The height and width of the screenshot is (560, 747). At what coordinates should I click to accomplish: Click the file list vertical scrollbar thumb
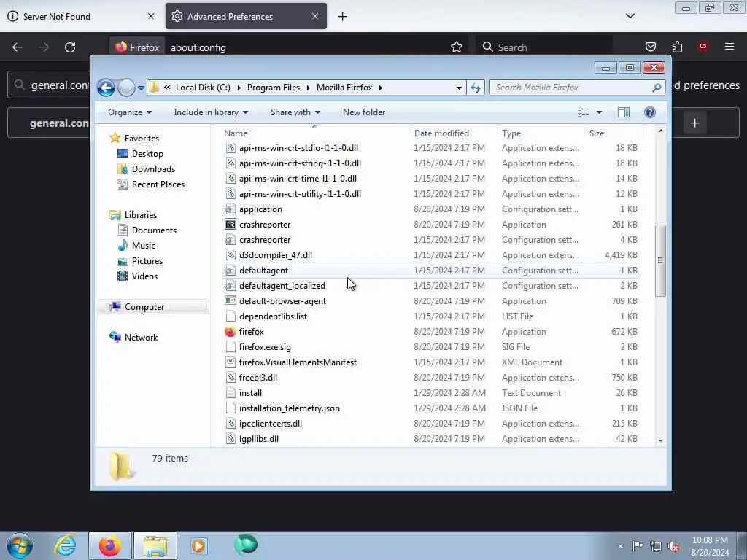click(x=660, y=260)
